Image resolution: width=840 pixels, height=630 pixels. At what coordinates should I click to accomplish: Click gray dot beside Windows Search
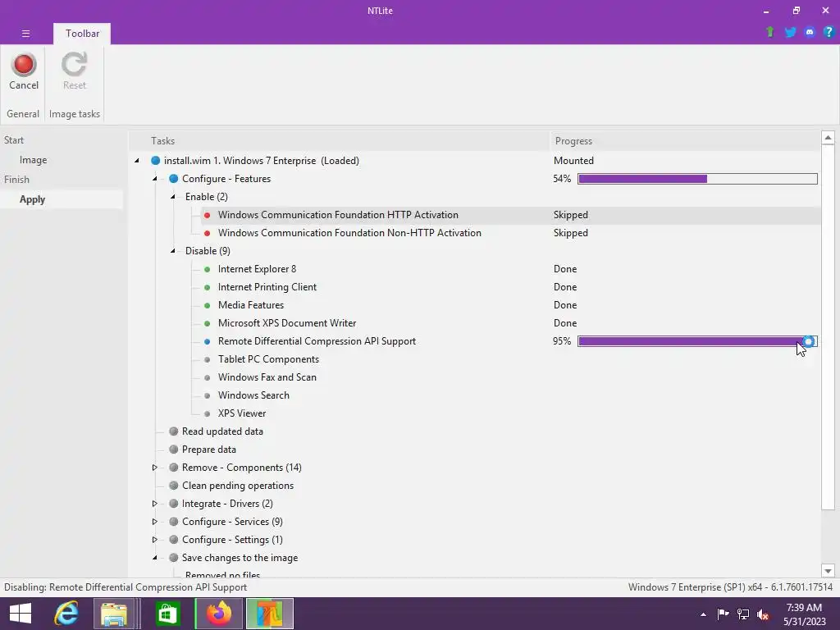(208, 395)
